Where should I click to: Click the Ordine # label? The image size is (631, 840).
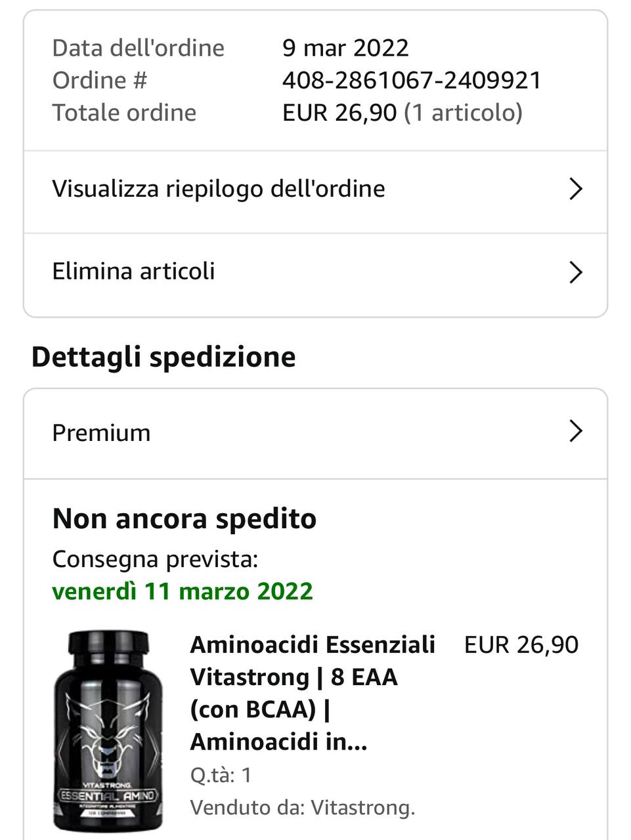[x=99, y=81]
